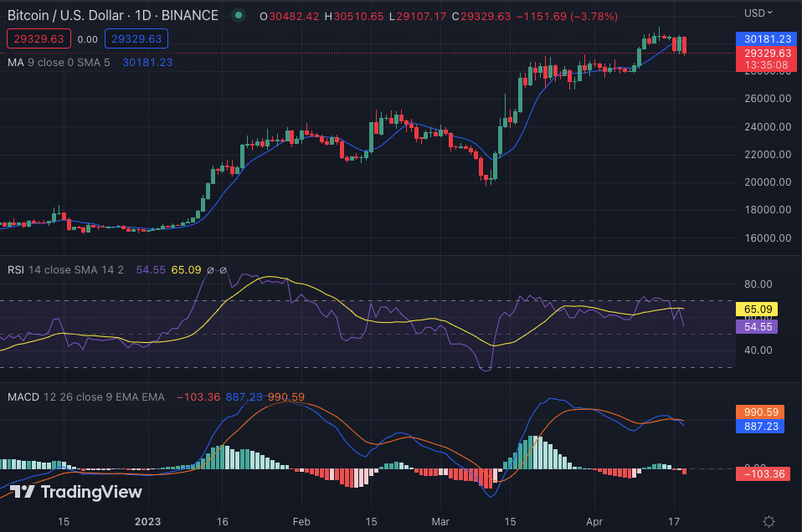The height and width of the screenshot is (532, 802).
Task: Click the red sell price 29329.63 box
Action: coord(39,38)
